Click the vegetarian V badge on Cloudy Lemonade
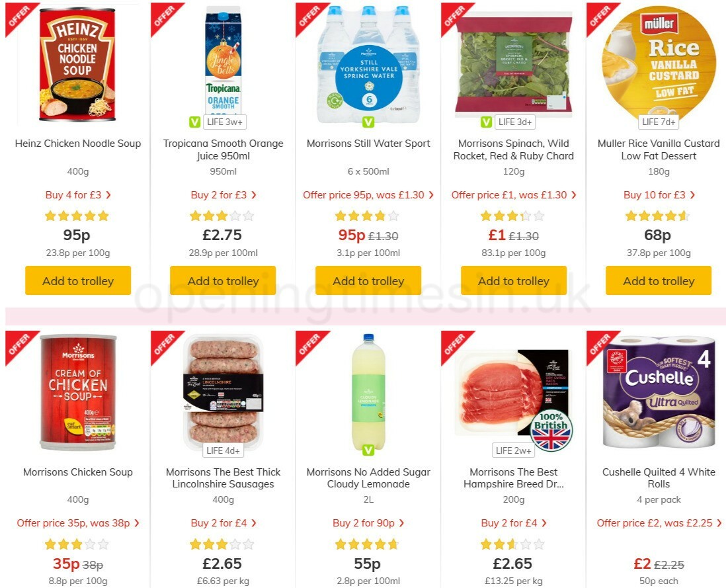Screen dimensions: 726x588 368,450
